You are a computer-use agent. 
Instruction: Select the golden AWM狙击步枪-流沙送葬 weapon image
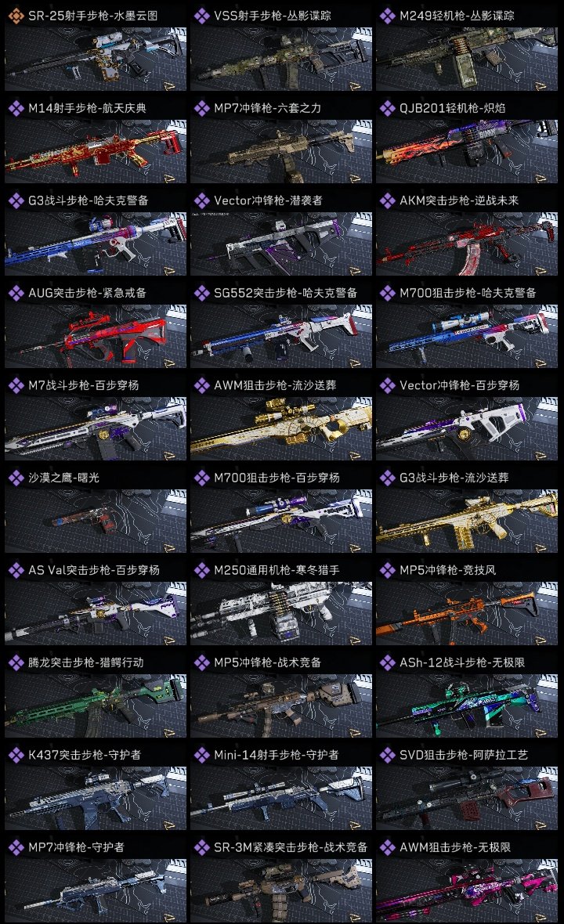[x=281, y=428]
